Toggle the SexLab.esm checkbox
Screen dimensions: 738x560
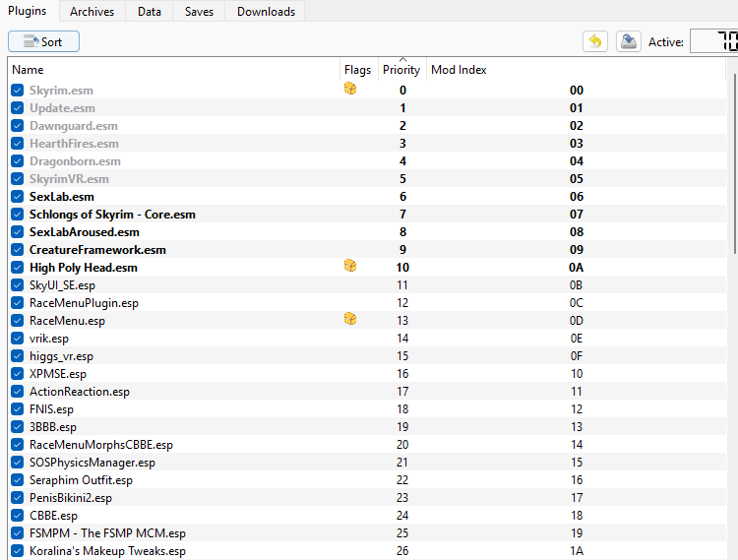point(18,196)
